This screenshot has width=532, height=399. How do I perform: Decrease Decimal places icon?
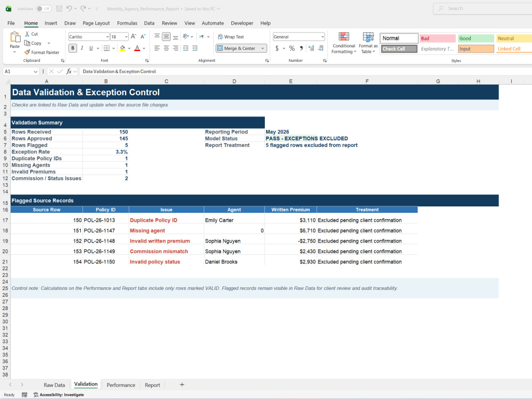click(x=321, y=48)
